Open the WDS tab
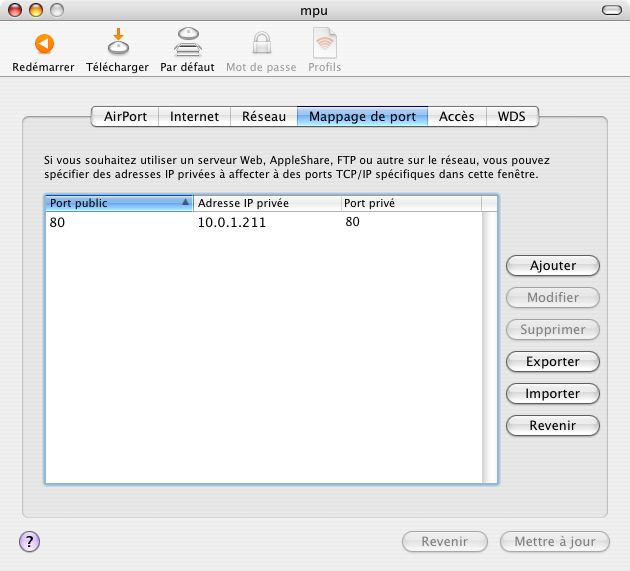 click(x=512, y=116)
